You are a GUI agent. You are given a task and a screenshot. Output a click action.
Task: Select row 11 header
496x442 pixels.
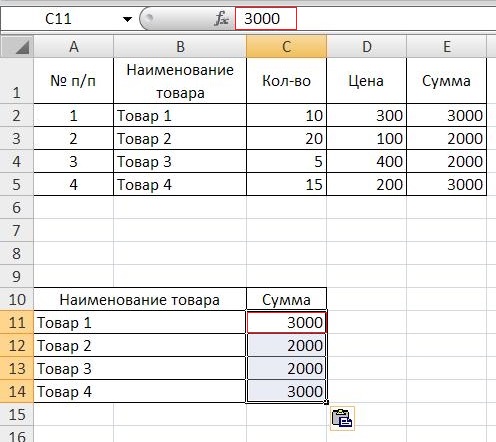click(x=17, y=322)
